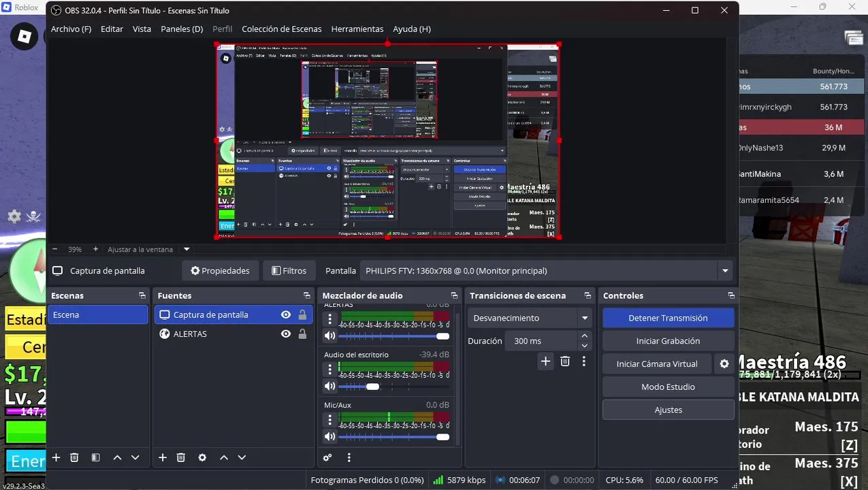
Task: Move scene down with Escenas down arrow
Action: tap(135, 458)
